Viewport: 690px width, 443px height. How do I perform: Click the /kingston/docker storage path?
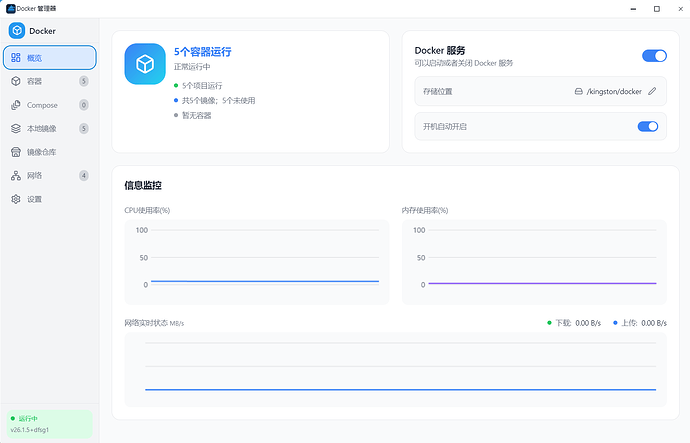[x=614, y=92]
